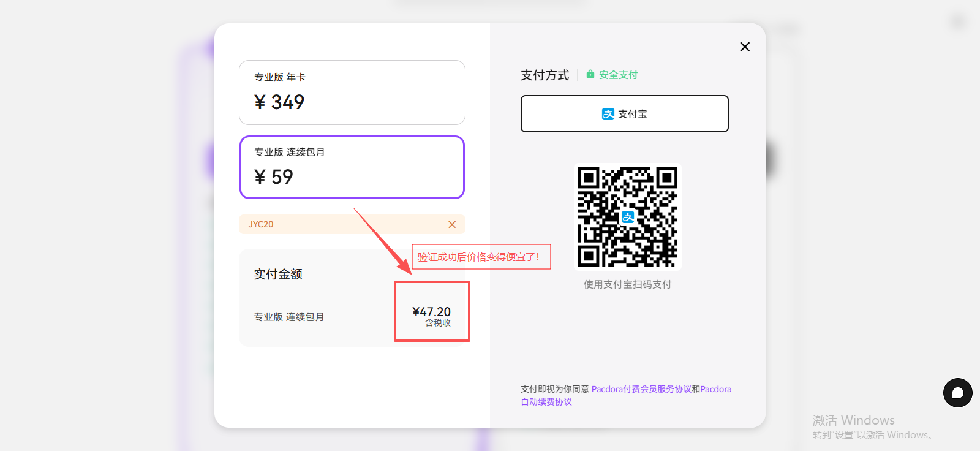
Task: Click the 实付金额 heading
Action: 278,275
